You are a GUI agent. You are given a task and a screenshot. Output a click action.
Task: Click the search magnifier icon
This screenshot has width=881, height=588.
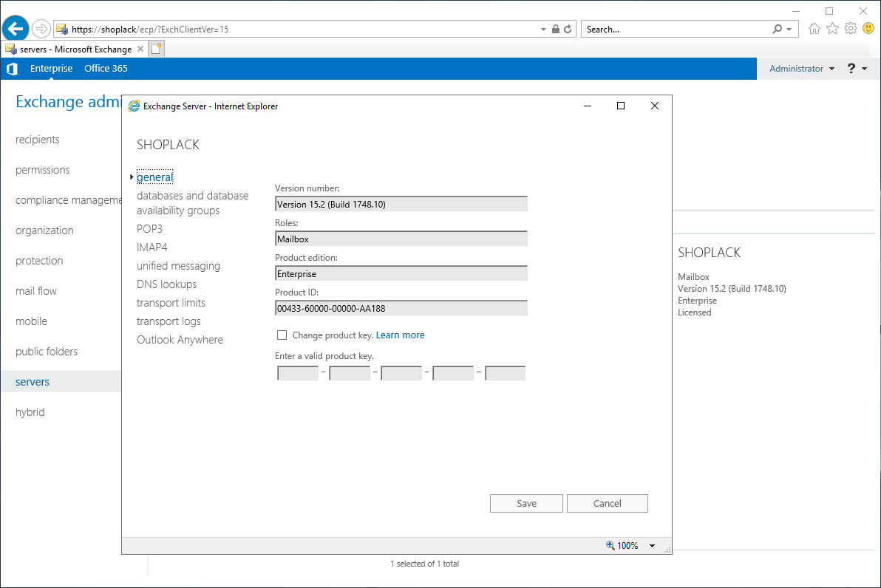[x=777, y=30]
